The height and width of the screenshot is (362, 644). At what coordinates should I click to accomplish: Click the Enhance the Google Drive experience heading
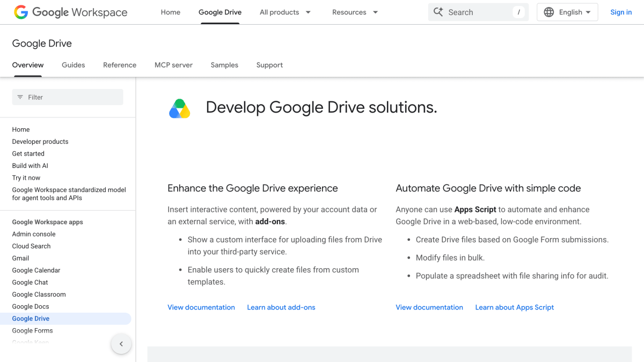[253, 188]
